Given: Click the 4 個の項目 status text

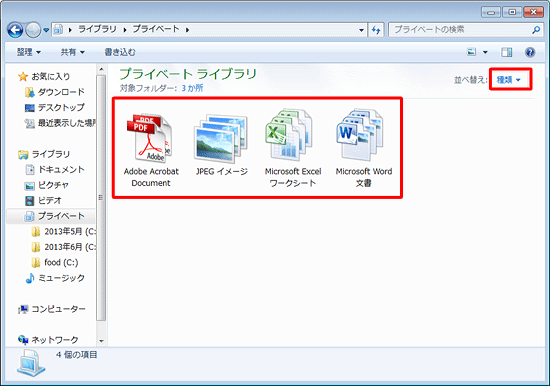Looking at the screenshot, I should coord(76,355).
